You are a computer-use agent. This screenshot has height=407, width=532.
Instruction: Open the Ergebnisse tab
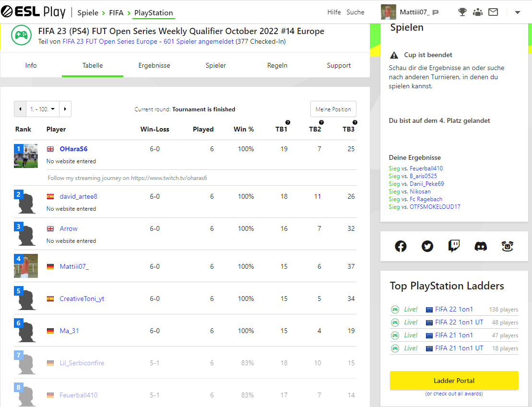click(154, 65)
